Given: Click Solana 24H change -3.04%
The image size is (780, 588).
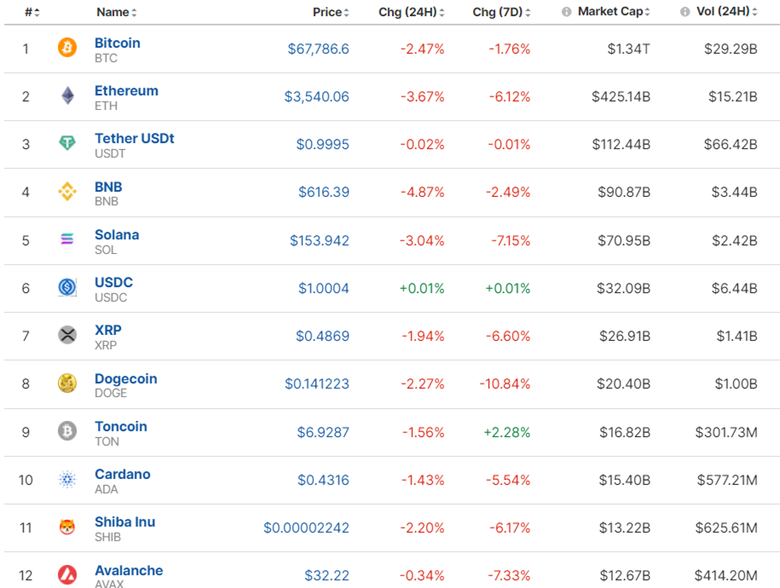Looking at the screenshot, I should tap(422, 241).
